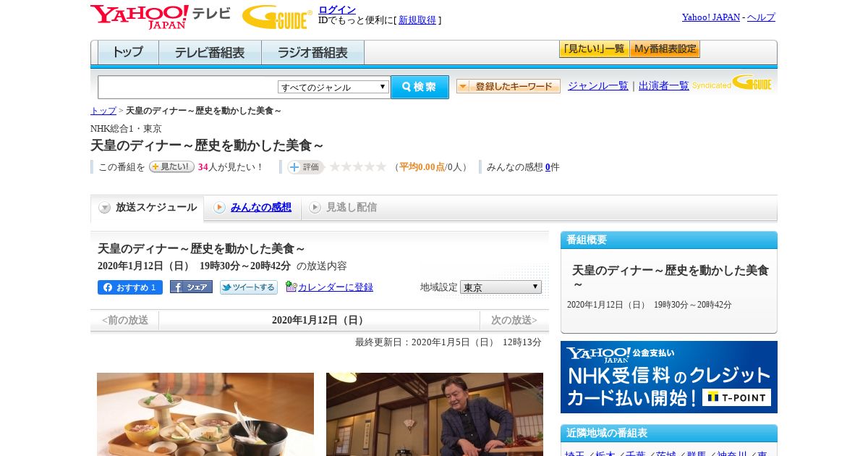Open the トップ navigation tab
This screenshot has width=868, height=456.
128,53
